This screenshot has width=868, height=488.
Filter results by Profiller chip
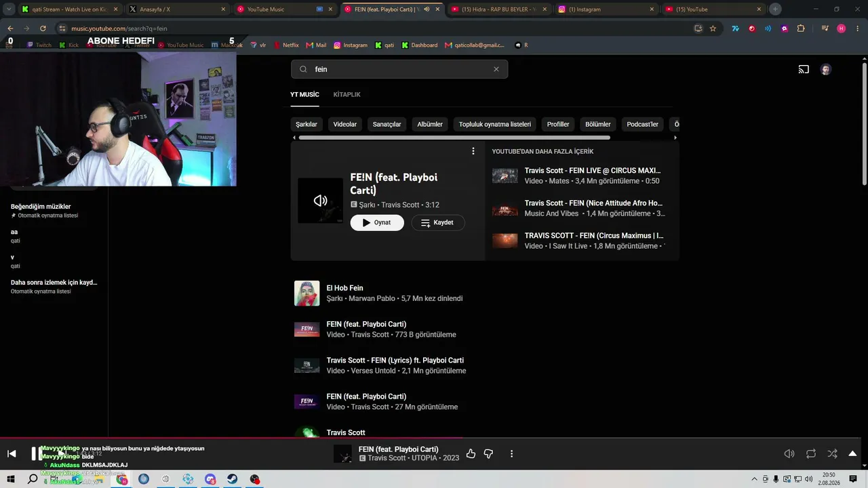point(558,124)
